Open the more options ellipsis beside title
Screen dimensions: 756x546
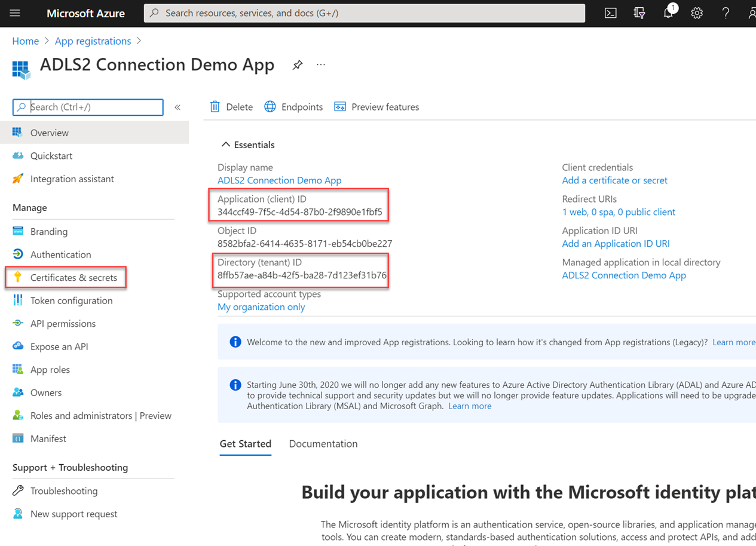coord(321,65)
